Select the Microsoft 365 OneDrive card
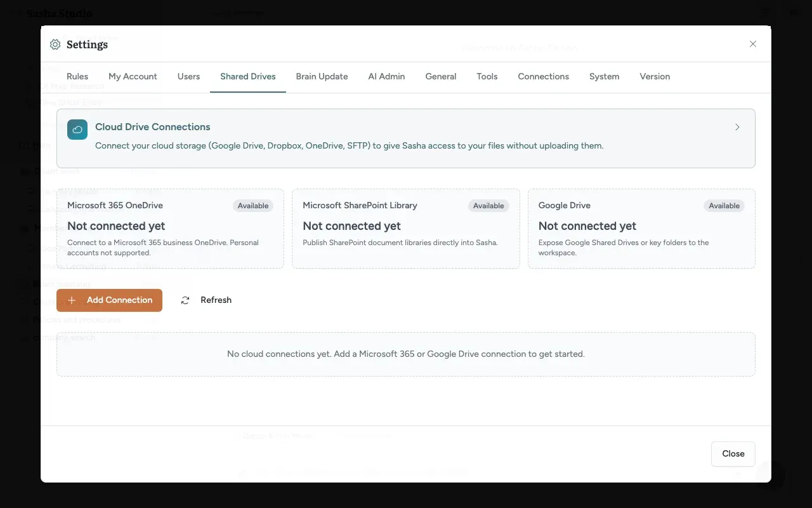 pyautogui.click(x=170, y=229)
